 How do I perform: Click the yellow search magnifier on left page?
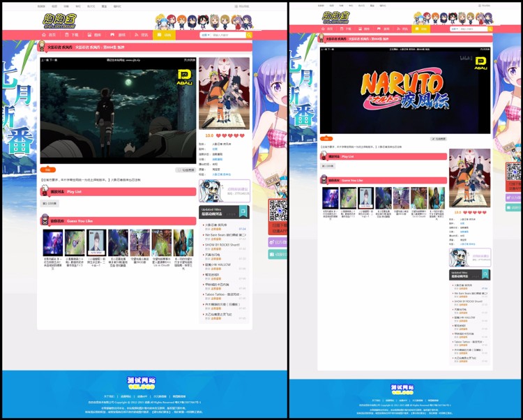pyautogui.click(x=249, y=35)
